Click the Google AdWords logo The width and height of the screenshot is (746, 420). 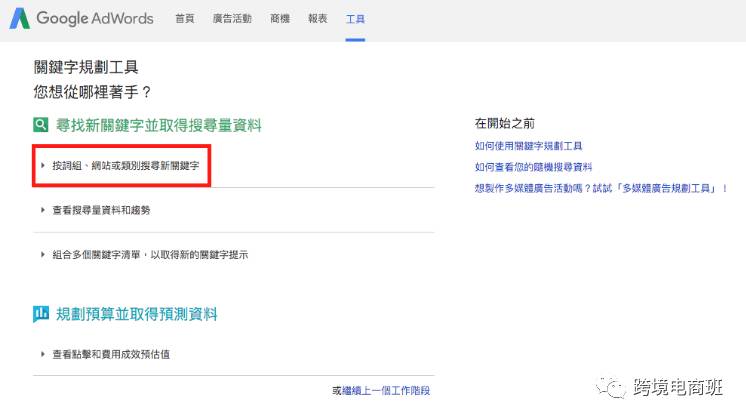pyautogui.click(x=81, y=19)
